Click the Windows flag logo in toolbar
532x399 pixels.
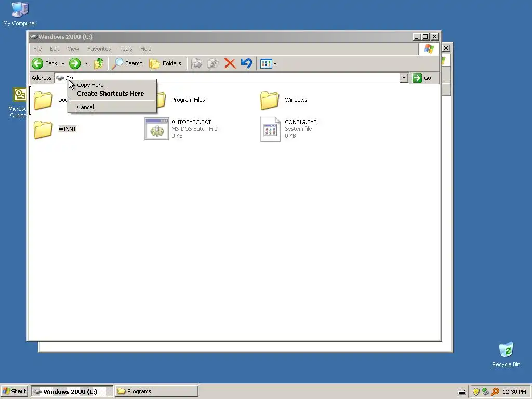tap(429, 48)
